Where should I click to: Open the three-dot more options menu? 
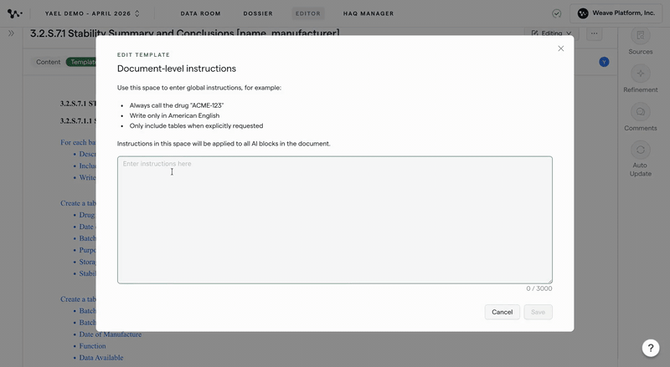point(594,33)
